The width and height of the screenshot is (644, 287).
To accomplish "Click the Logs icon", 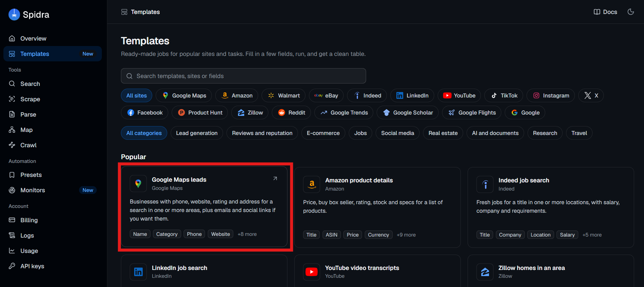I will 12,236.
